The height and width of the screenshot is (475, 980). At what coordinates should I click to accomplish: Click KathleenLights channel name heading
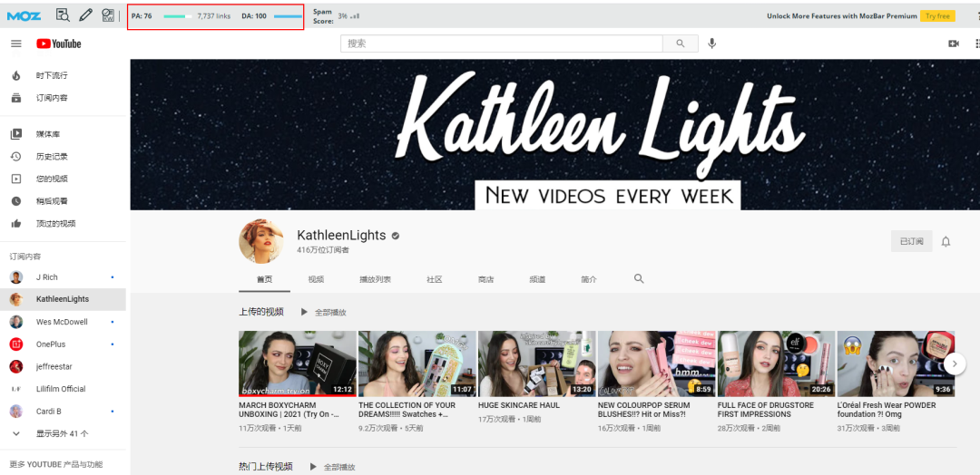[342, 236]
